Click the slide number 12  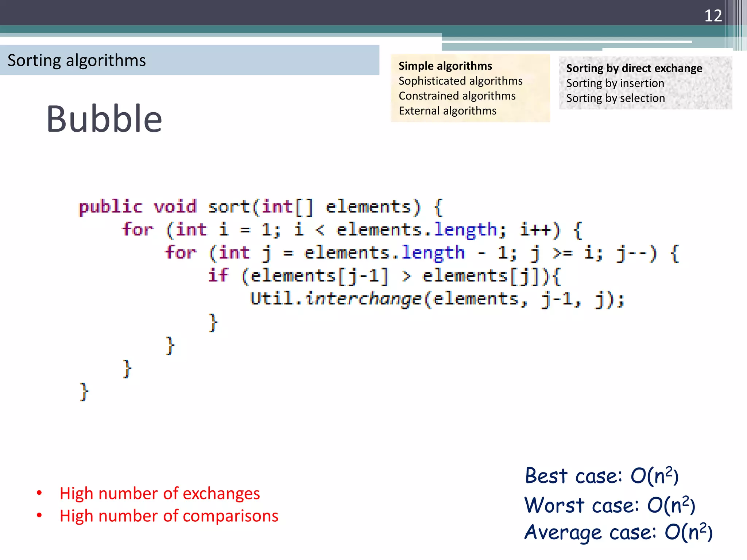tap(712, 16)
